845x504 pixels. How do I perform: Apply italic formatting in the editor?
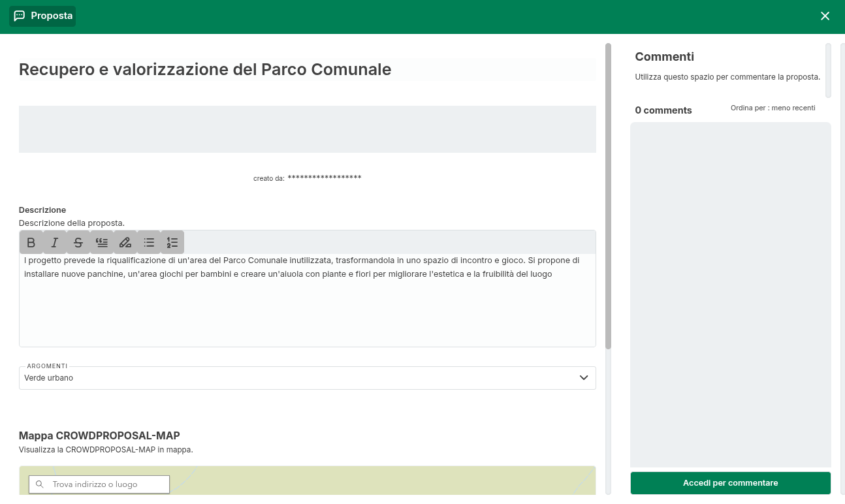55,242
